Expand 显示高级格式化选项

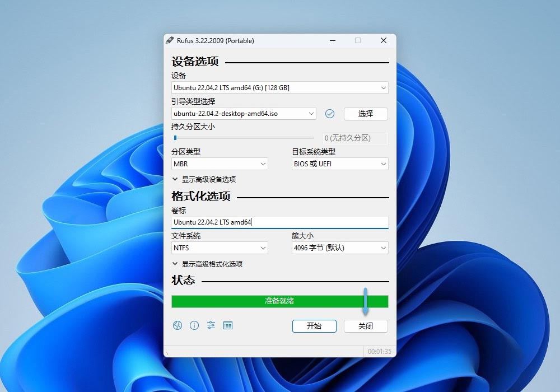[208, 264]
